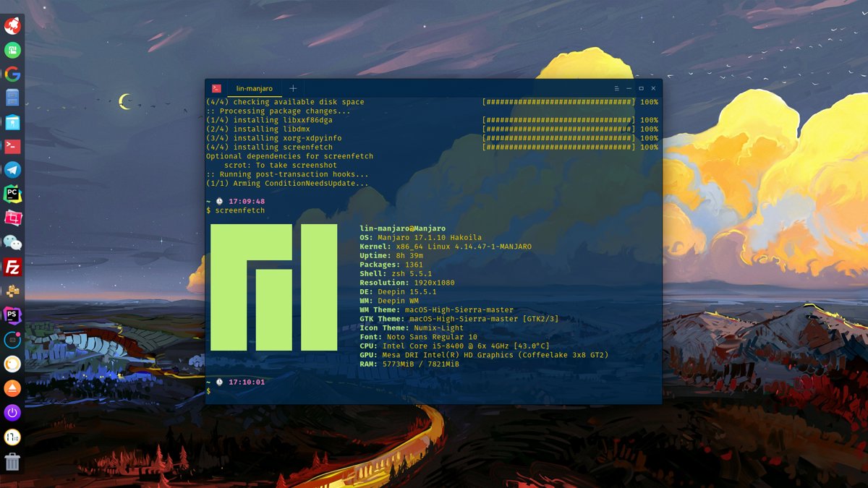Open PyCharm from the dock
Screen dimensions: 868x488
pyautogui.click(x=12, y=194)
